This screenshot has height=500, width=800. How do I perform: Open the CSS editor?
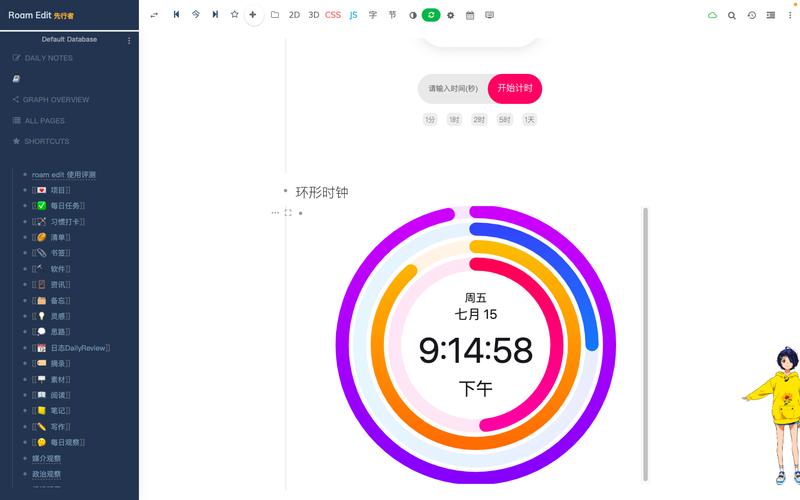coord(333,15)
